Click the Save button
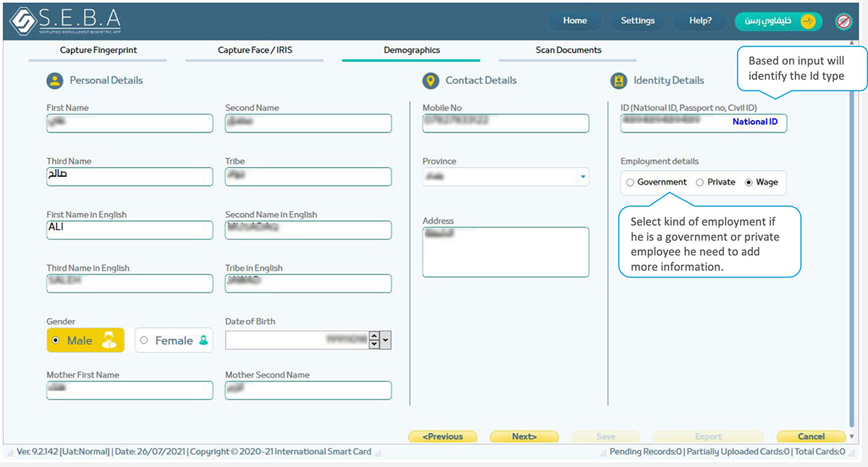The image size is (868, 467). point(606,437)
